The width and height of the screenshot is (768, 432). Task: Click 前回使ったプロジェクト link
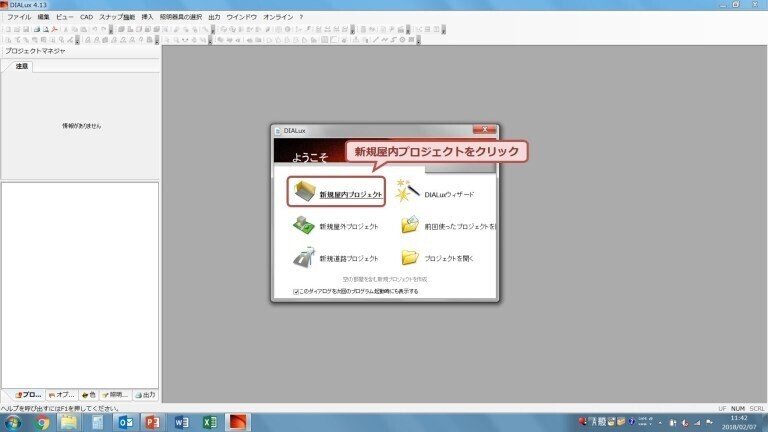460,226
